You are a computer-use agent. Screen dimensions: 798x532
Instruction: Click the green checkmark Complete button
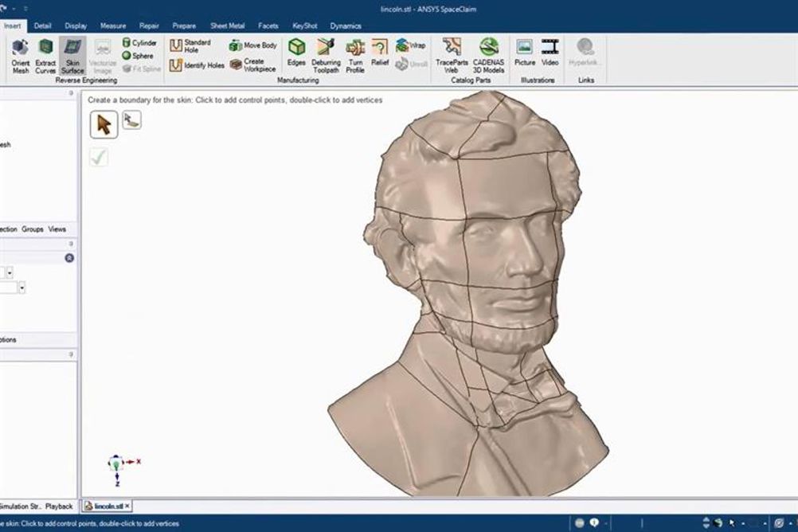99,157
